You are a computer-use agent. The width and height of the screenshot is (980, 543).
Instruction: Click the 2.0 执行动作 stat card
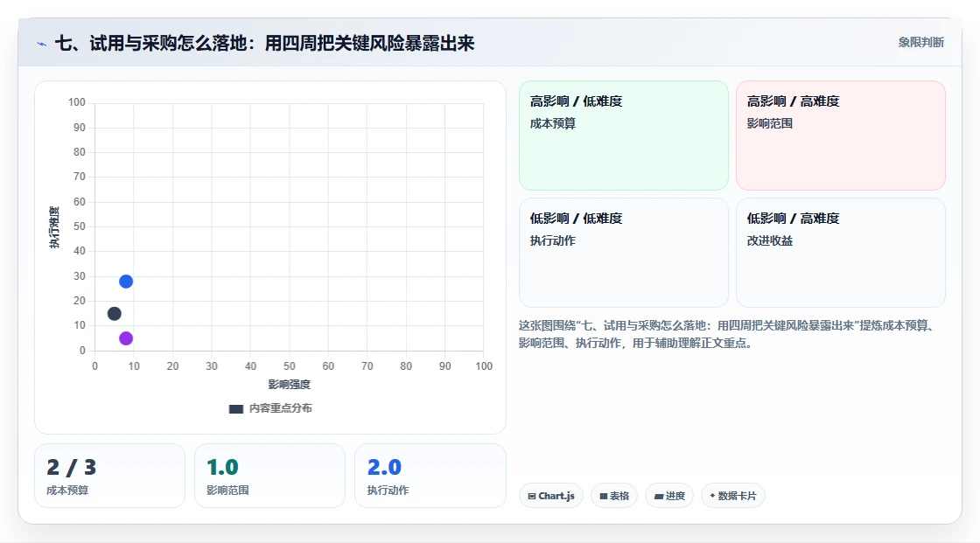(x=430, y=476)
